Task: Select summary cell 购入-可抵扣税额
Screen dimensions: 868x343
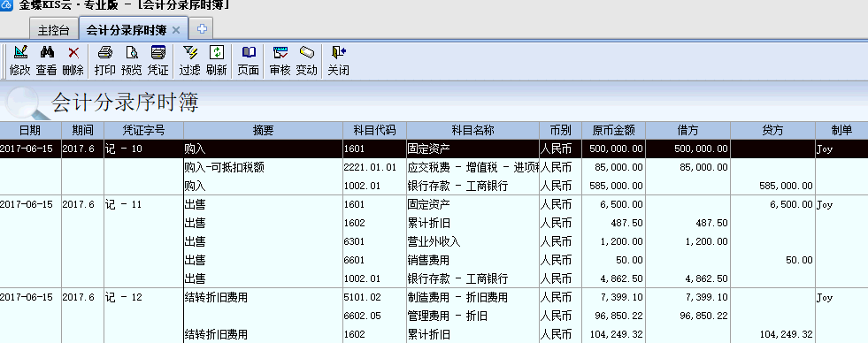Action: pos(224,167)
